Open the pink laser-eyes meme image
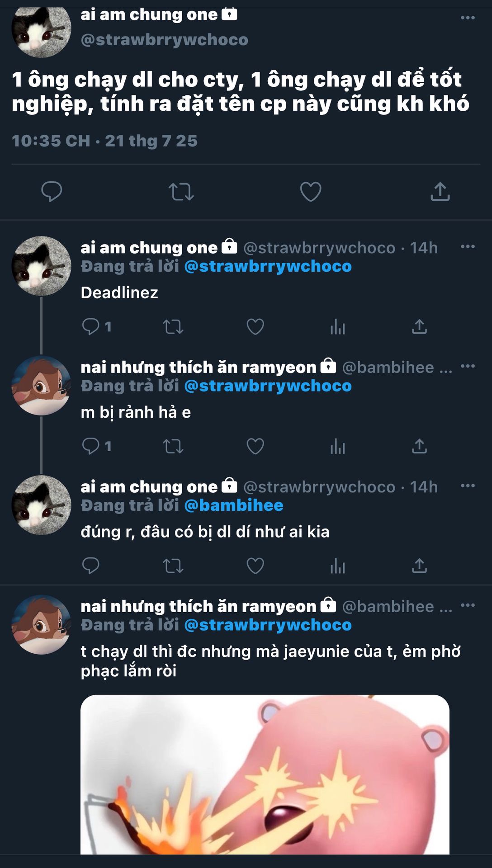 click(x=265, y=774)
